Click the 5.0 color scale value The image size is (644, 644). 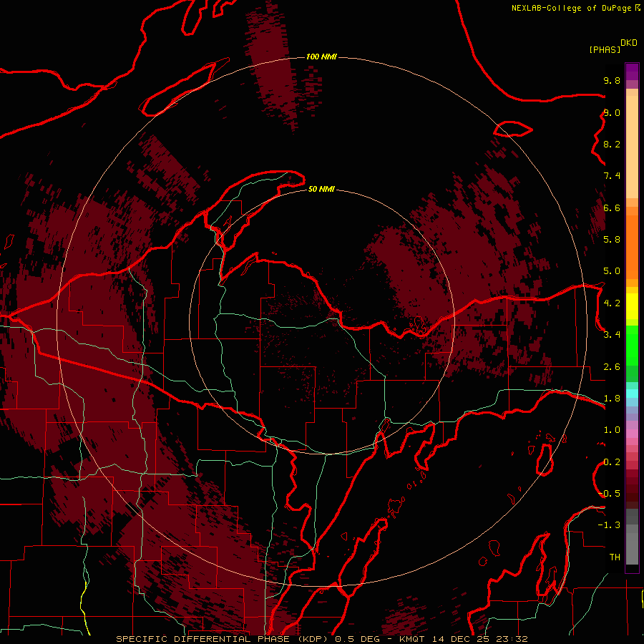[x=612, y=271]
